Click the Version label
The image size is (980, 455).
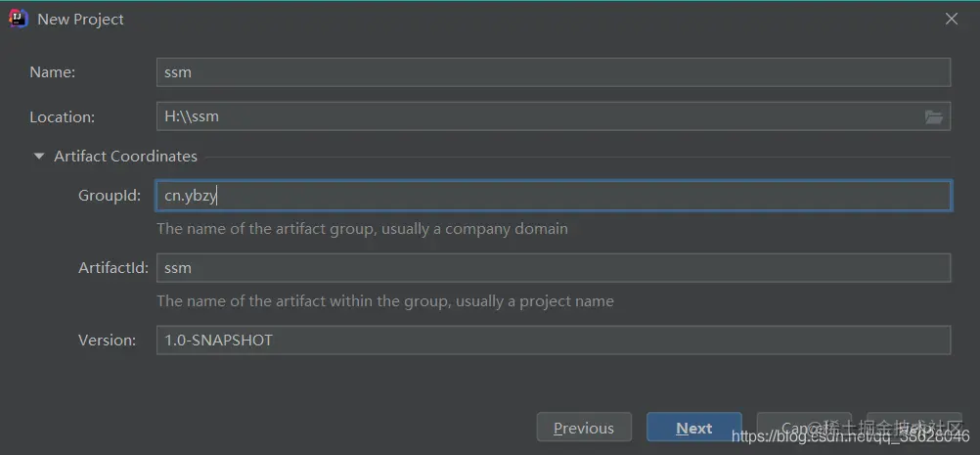107,340
